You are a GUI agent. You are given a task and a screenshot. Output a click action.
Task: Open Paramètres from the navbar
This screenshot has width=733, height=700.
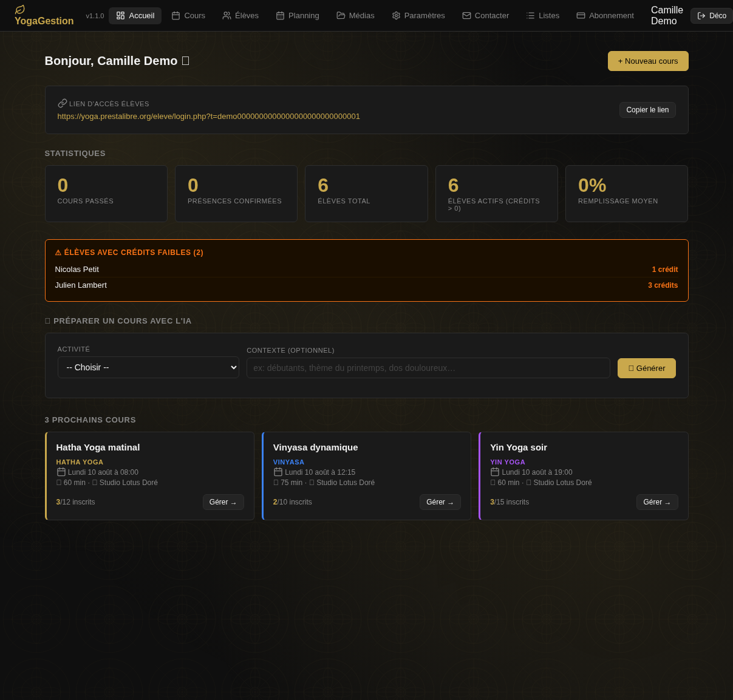tap(418, 16)
